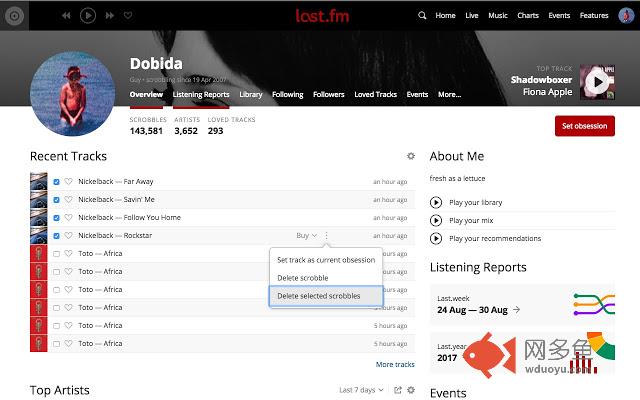Uncheck the Follow You Home checkbox
Screen dimensions: 640x400
56,218
